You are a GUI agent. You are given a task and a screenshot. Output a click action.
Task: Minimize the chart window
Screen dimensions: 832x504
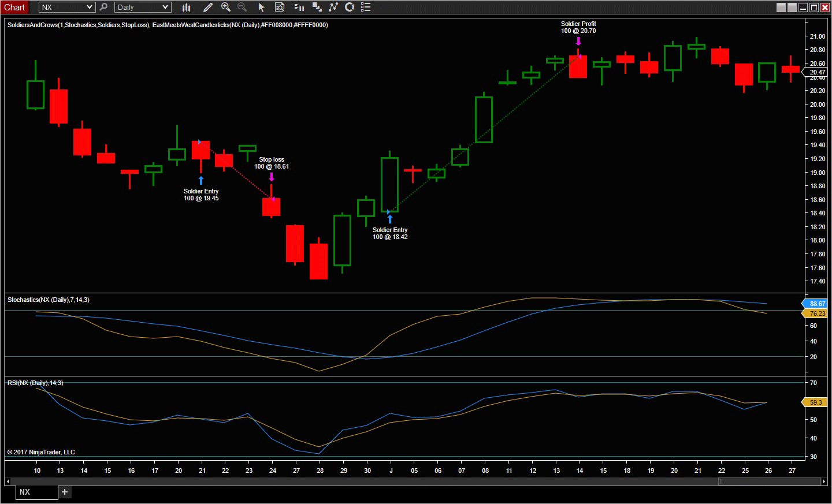[x=803, y=7]
